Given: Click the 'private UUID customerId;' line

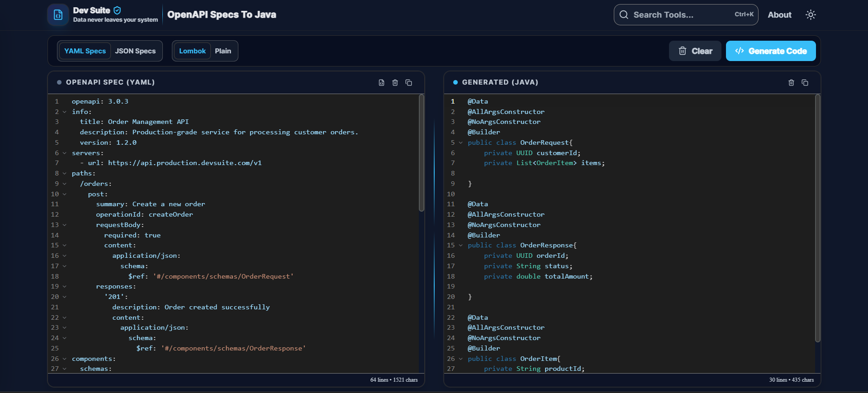Looking at the screenshot, I should pyautogui.click(x=532, y=153).
